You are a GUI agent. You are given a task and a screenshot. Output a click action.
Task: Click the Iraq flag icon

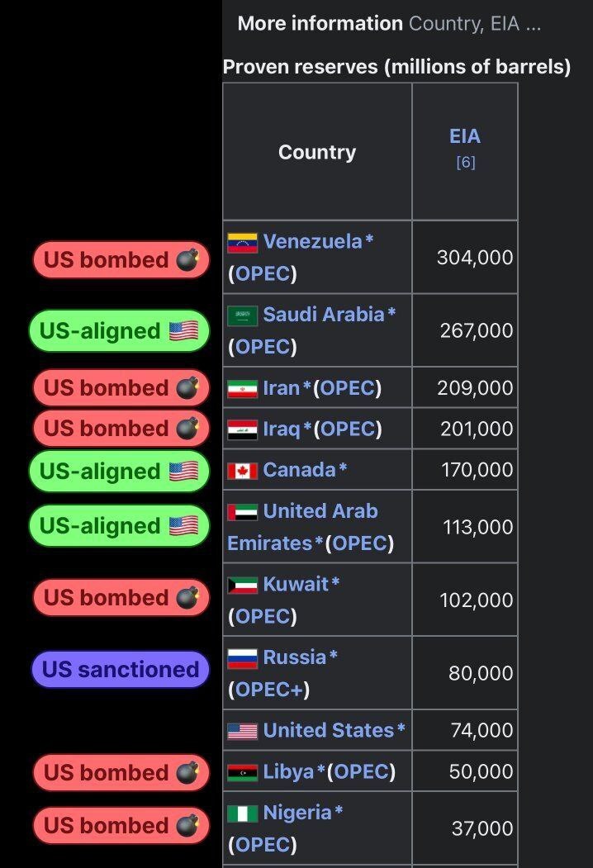tap(243, 429)
